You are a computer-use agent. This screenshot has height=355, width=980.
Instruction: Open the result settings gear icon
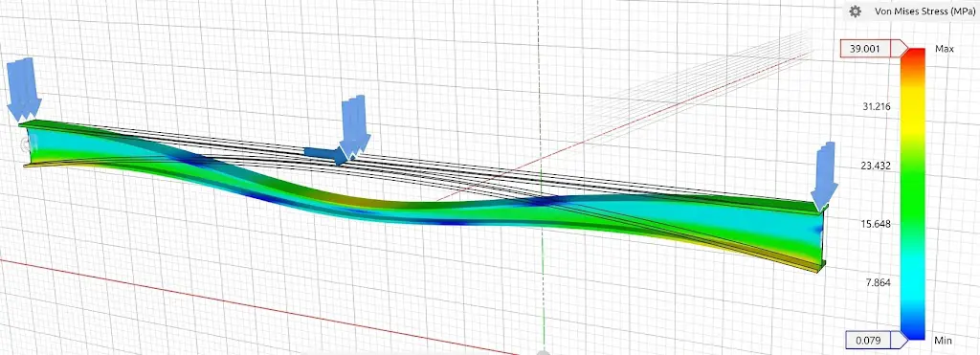pyautogui.click(x=856, y=11)
